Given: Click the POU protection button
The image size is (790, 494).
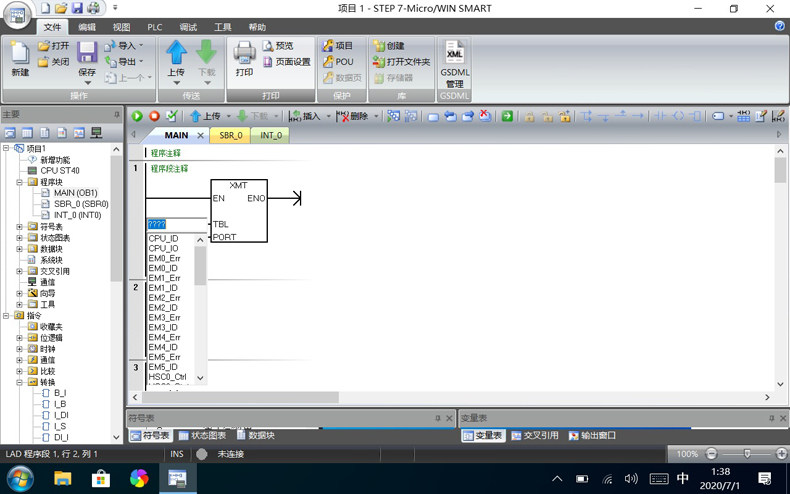Looking at the screenshot, I should [338, 61].
